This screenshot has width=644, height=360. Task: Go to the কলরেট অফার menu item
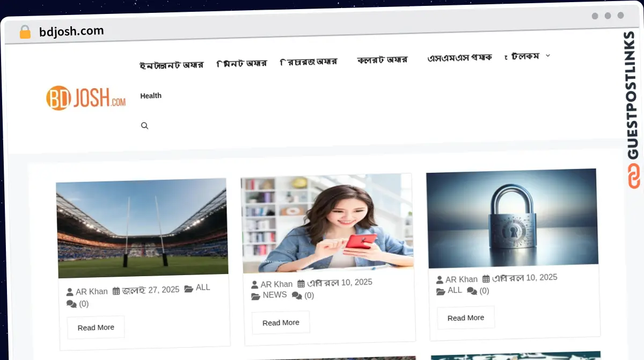(x=382, y=60)
